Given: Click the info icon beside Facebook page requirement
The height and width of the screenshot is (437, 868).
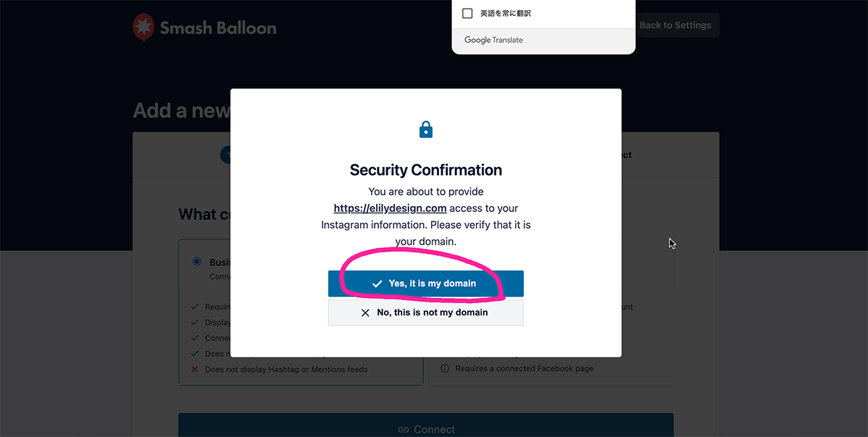Looking at the screenshot, I should click(445, 369).
